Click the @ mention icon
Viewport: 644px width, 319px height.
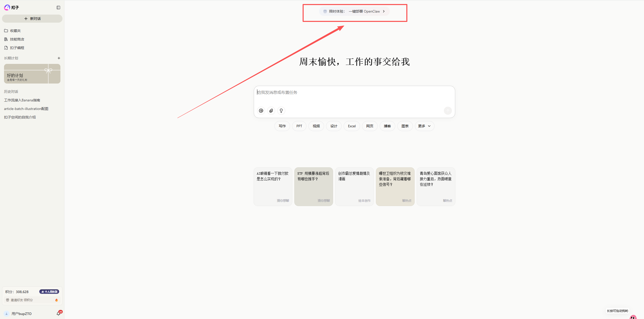click(x=261, y=111)
